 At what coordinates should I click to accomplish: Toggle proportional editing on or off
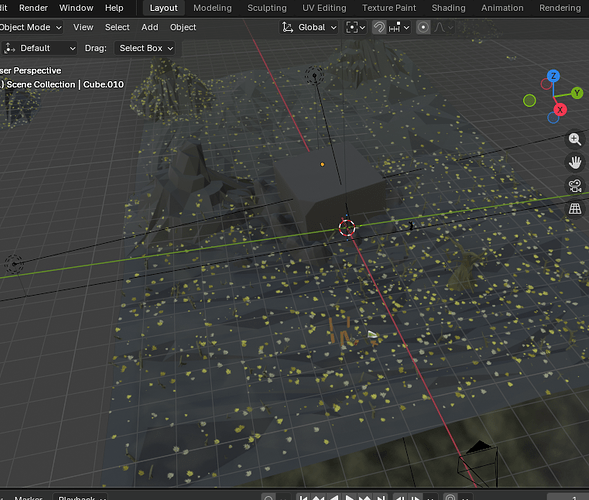click(423, 27)
